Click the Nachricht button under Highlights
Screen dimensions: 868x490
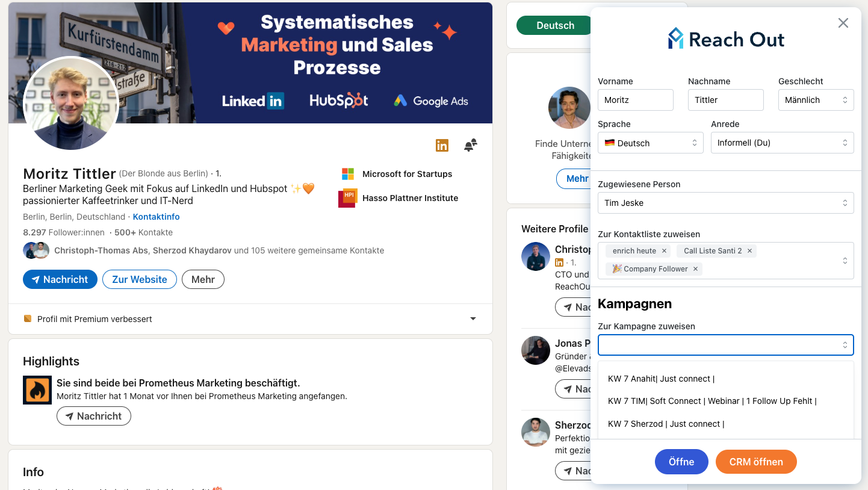(93, 416)
